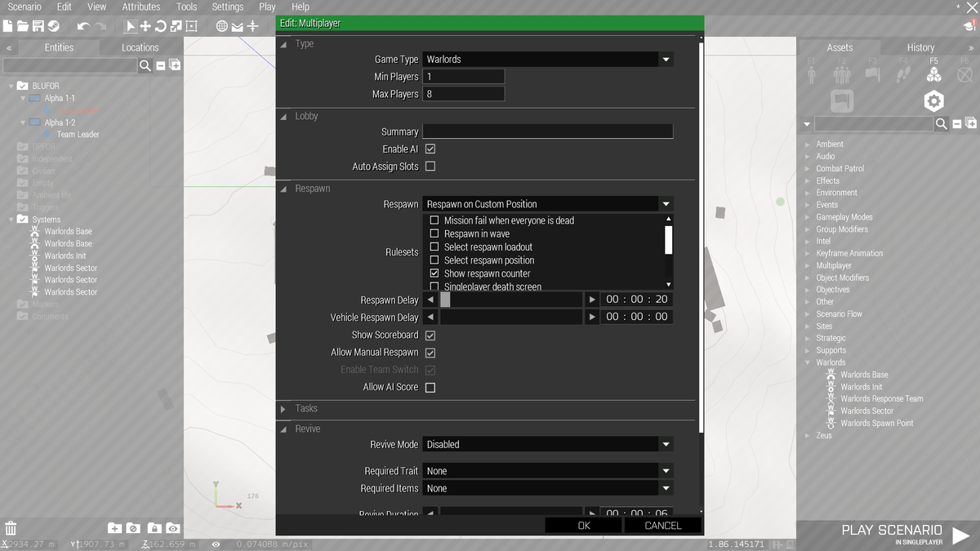Expand the Tasks section
The width and height of the screenshot is (980, 551).
coord(284,408)
